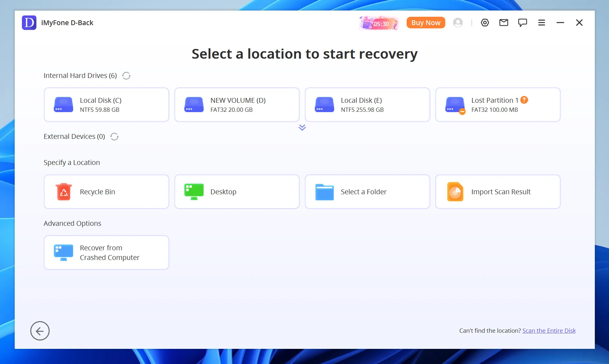
Task: Go back with the circular arrow button
Action: tap(40, 331)
